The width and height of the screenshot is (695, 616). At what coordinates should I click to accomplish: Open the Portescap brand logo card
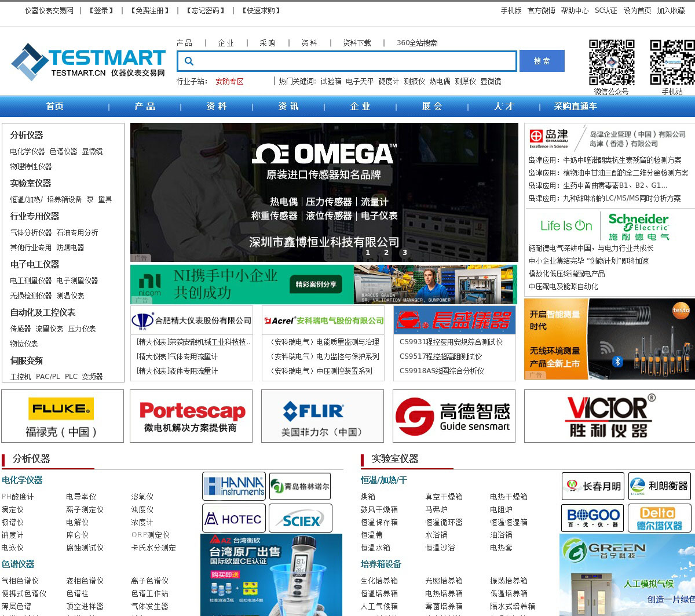pos(191,416)
